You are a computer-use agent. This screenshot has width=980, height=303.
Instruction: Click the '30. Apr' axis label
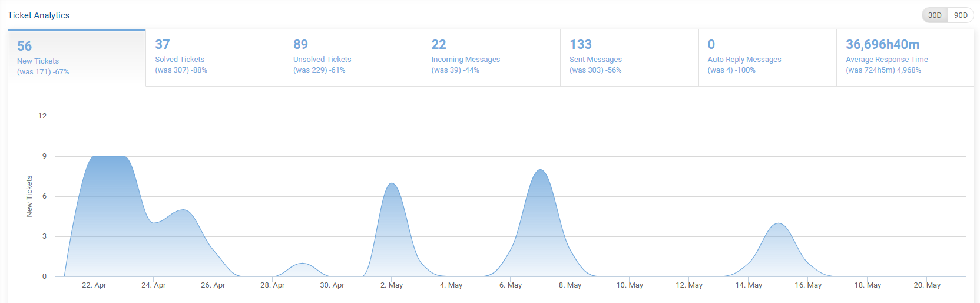(x=332, y=285)
